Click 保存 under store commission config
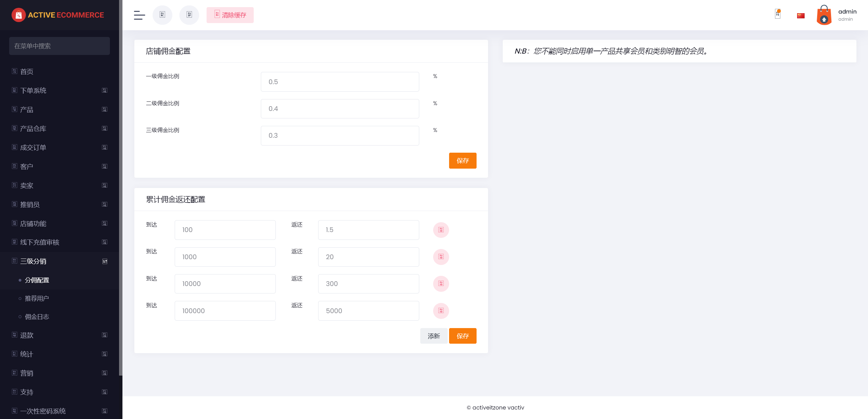 coord(463,160)
